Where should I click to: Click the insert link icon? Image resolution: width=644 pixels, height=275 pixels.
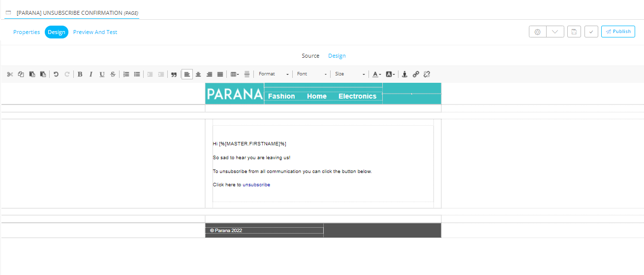pos(416,74)
